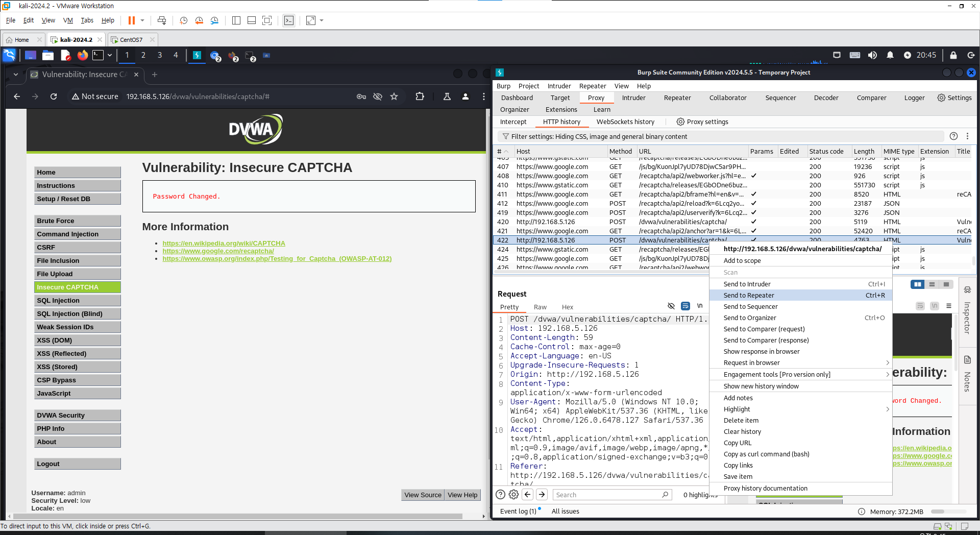Image resolution: width=980 pixels, height=535 pixels.
Task: Choose Send to Repeater in context menu
Action: 800,296
